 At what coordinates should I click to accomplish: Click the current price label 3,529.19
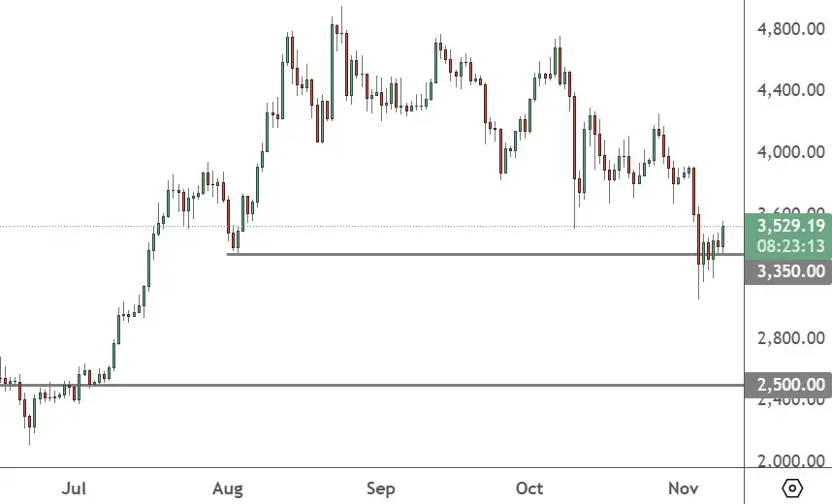click(786, 226)
